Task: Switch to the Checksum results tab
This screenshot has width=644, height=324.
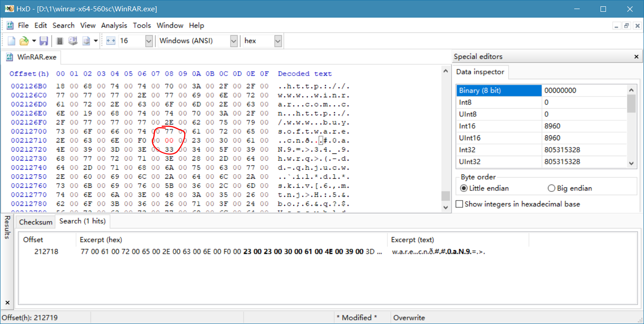Action: click(x=36, y=222)
